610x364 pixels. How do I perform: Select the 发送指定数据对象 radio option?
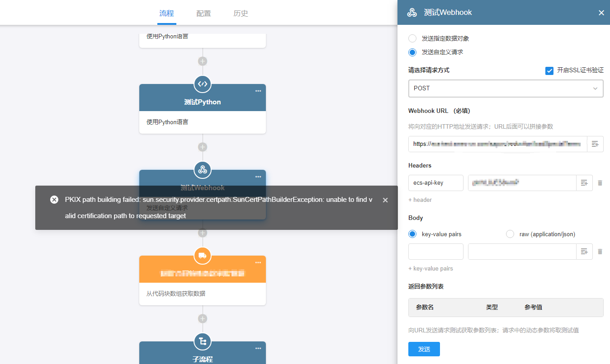[x=412, y=38]
